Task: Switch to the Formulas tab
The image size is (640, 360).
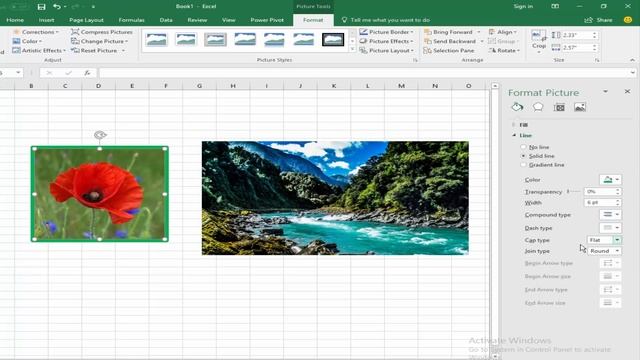Action: click(x=131, y=20)
